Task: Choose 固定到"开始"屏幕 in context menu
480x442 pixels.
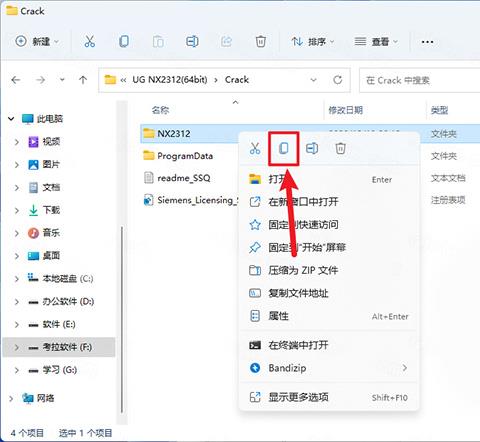Action: 328,247
